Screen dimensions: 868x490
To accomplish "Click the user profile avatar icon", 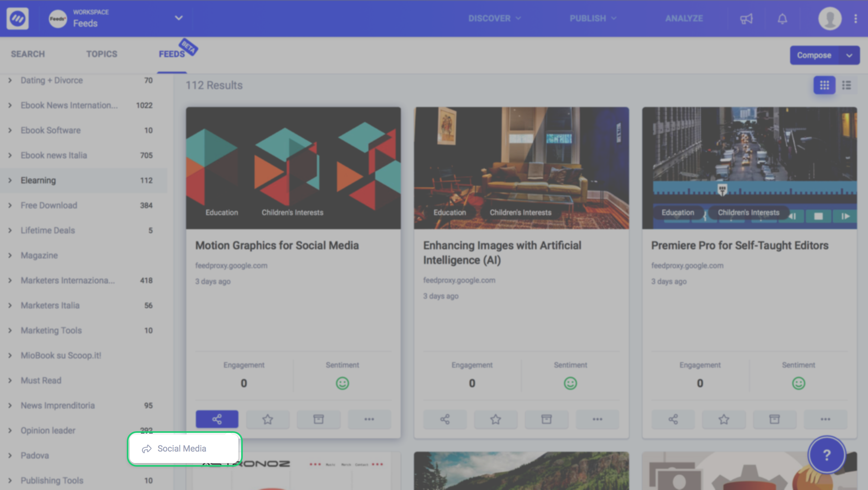I will [830, 18].
